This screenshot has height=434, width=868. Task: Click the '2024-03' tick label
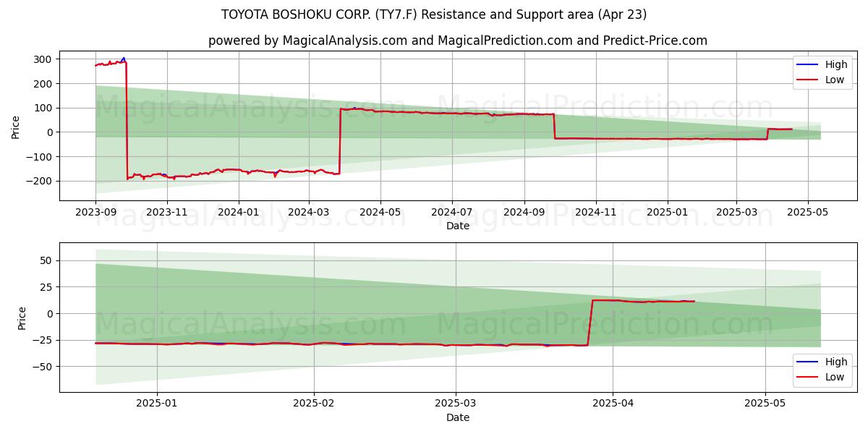coord(309,213)
